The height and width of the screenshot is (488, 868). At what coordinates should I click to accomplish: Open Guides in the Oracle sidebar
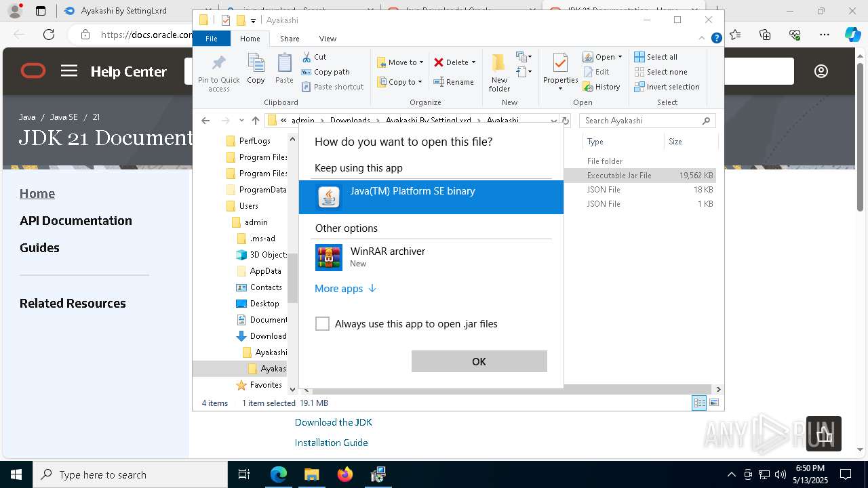(39, 248)
